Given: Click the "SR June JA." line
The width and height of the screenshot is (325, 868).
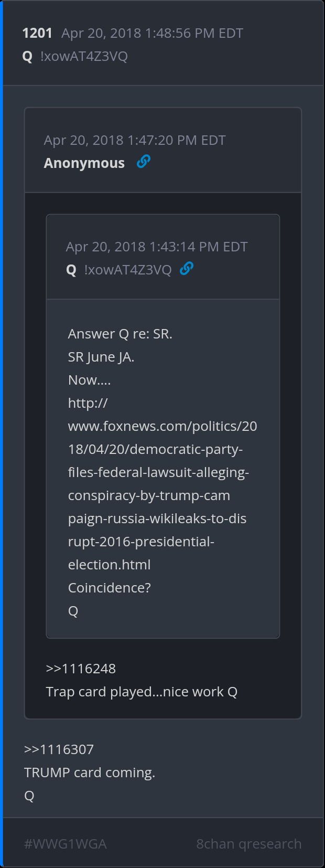Looking at the screenshot, I should (x=101, y=357).
